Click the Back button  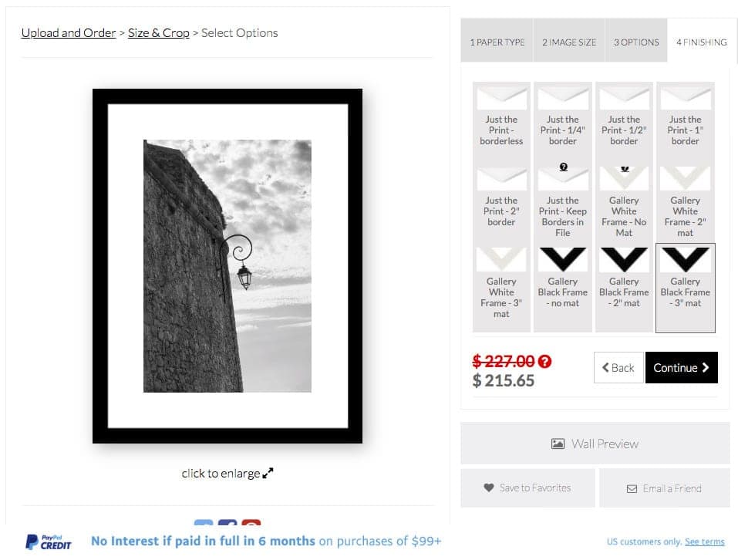tap(618, 367)
